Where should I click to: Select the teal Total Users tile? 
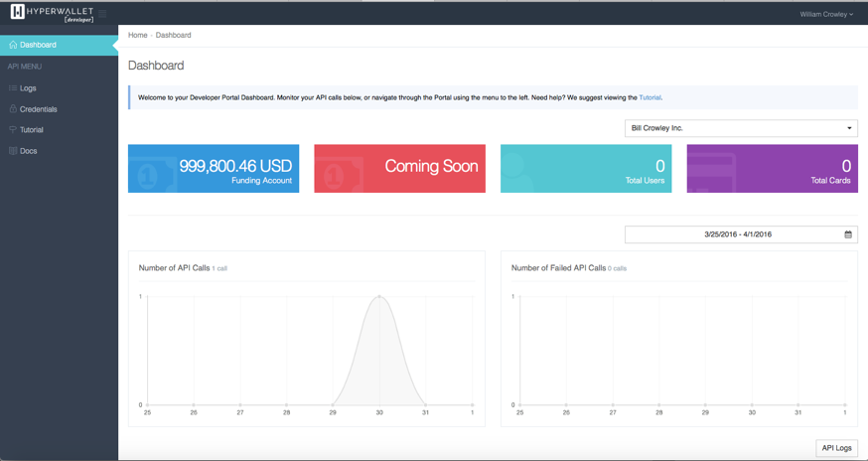[586, 168]
